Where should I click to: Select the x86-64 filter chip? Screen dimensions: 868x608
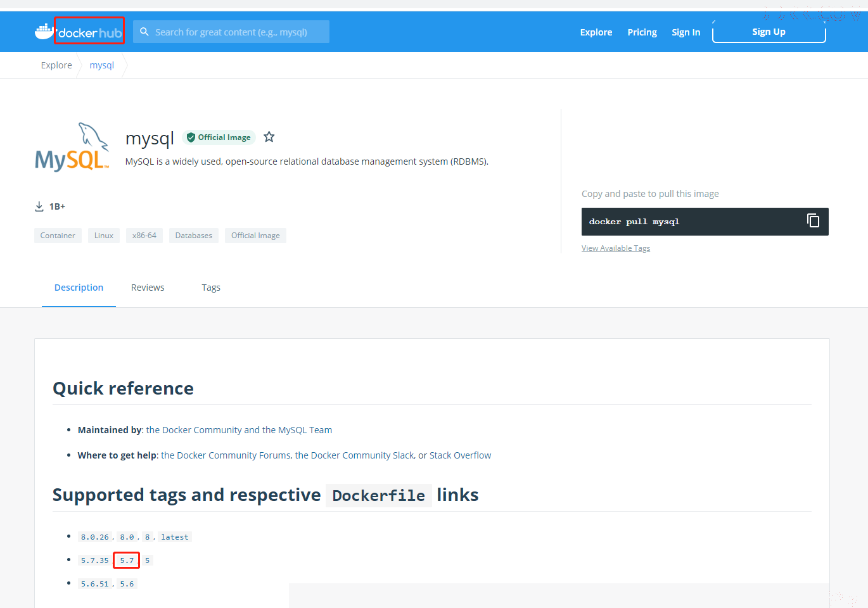click(144, 236)
